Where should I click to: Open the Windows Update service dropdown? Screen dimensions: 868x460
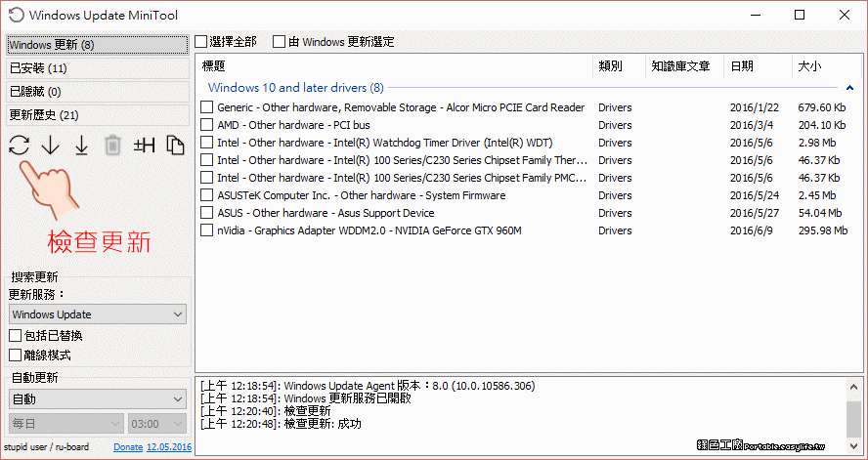(97, 314)
